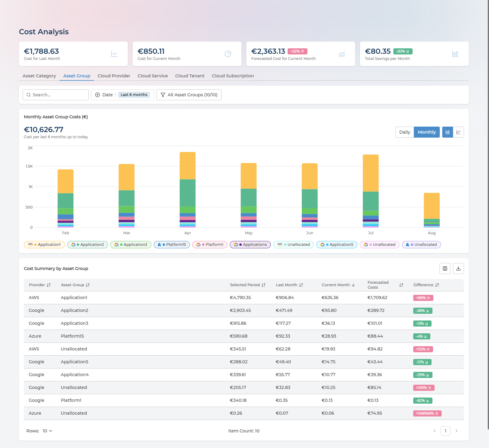The image size is (489, 448).
Task: Go to next page arrow
Action: [x=457, y=431]
